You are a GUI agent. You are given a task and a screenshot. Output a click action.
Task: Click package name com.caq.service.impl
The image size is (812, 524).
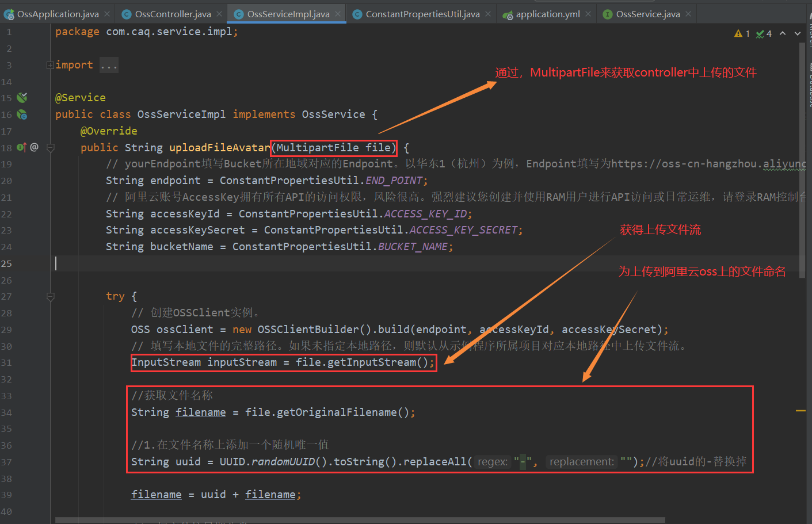(169, 32)
